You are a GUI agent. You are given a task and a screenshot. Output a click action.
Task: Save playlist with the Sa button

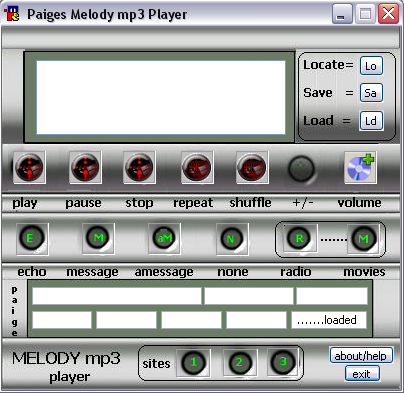371,93
